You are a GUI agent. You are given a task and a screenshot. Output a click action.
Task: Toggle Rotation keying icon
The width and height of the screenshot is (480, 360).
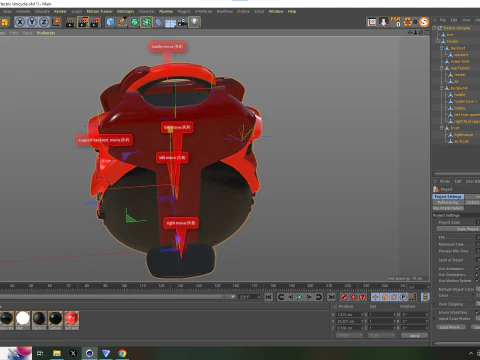click(394, 297)
